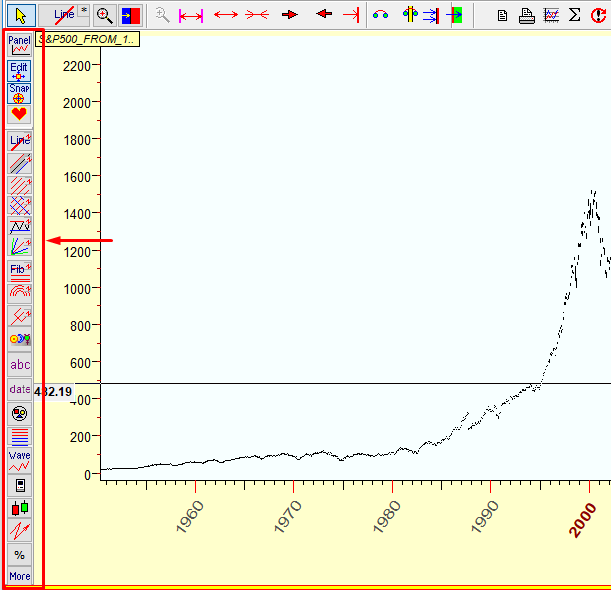Pick the Fibonacci arcs tool
The width and height of the screenshot is (611, 590).
20,292
